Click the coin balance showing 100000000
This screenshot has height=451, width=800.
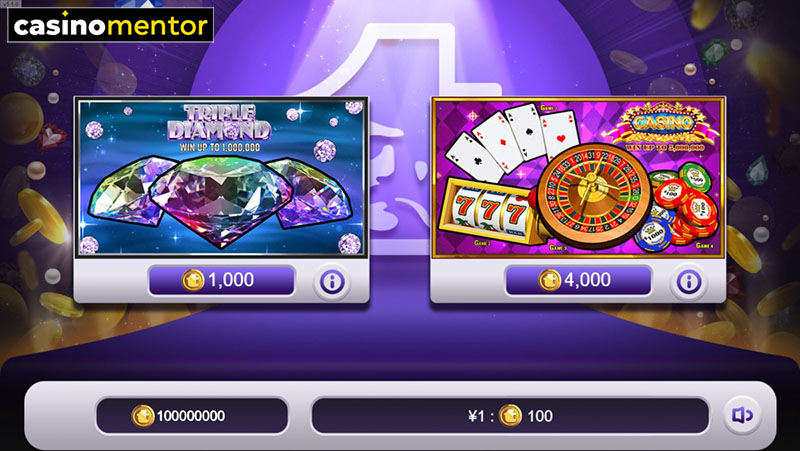pyautogui.click(x=192, y=416)
